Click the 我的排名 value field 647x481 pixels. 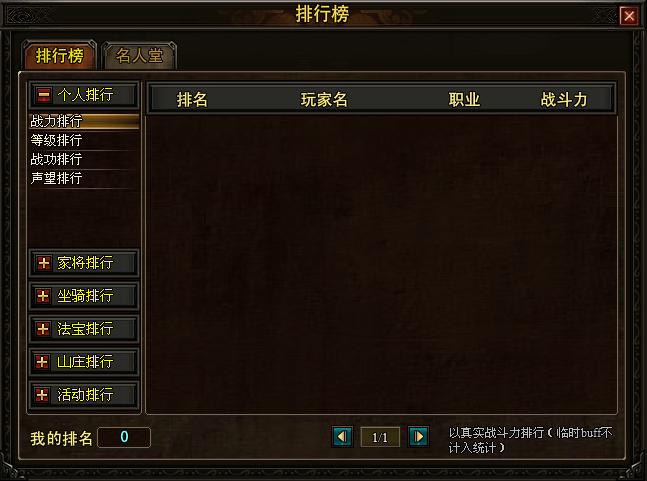point(124,437)
